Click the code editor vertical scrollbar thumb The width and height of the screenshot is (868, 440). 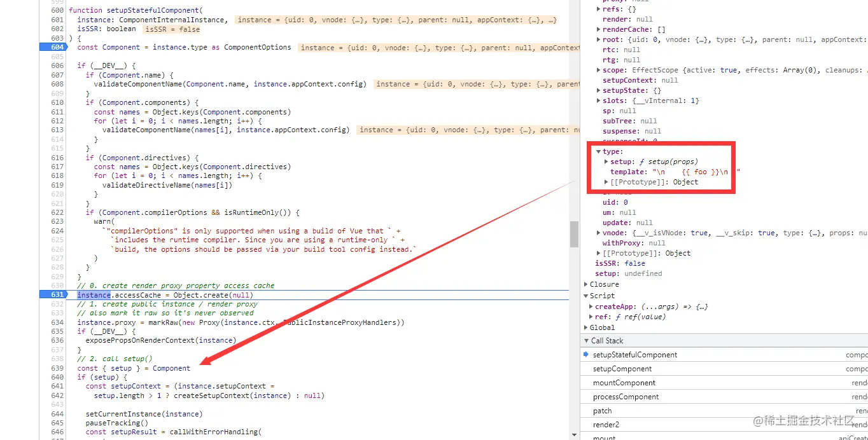[574, 234]
